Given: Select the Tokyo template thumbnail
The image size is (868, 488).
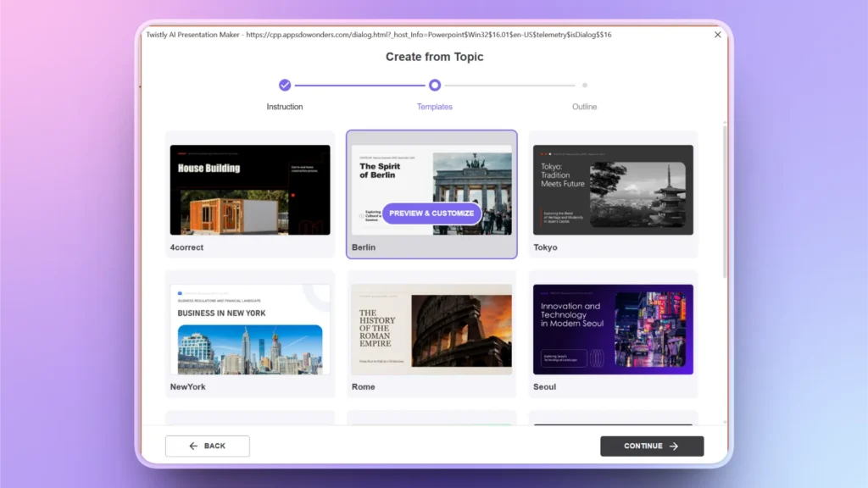Looking at the screenshot, I should click(x=613, y=190).
